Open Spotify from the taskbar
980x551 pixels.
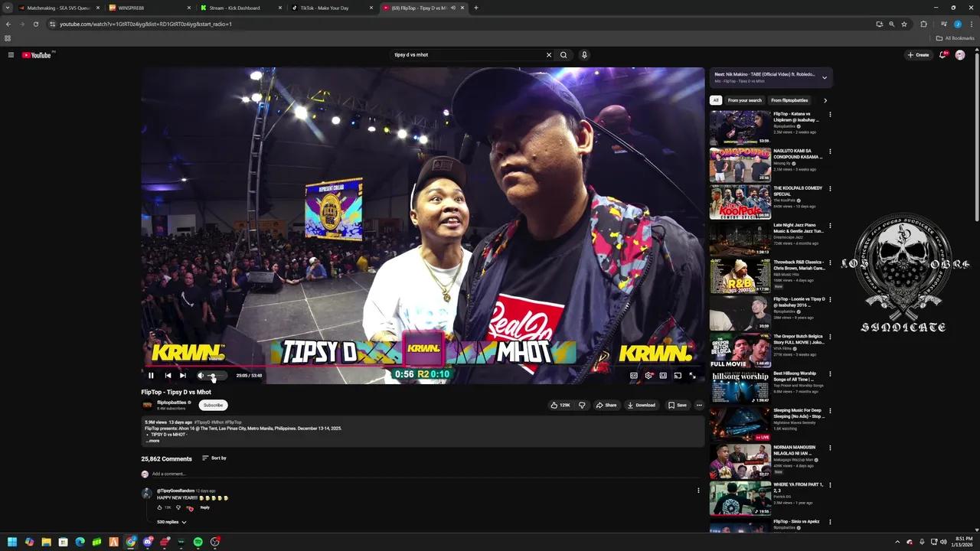coord(198,542)
